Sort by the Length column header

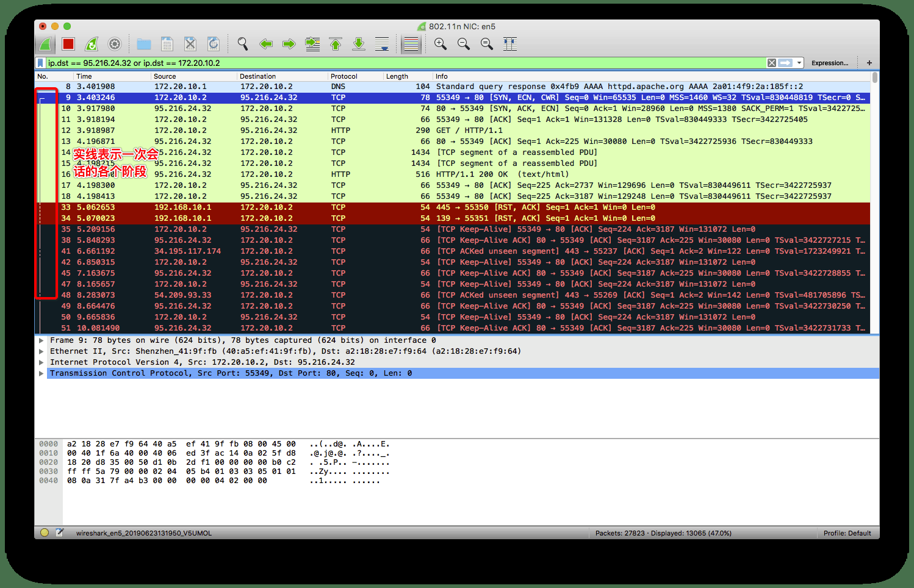[408, 76]
